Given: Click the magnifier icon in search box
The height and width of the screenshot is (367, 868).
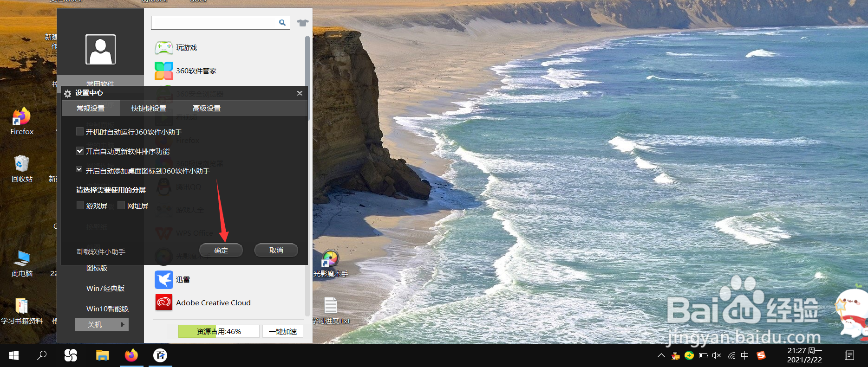Looking at the screenshot, I should coord(282,22).
